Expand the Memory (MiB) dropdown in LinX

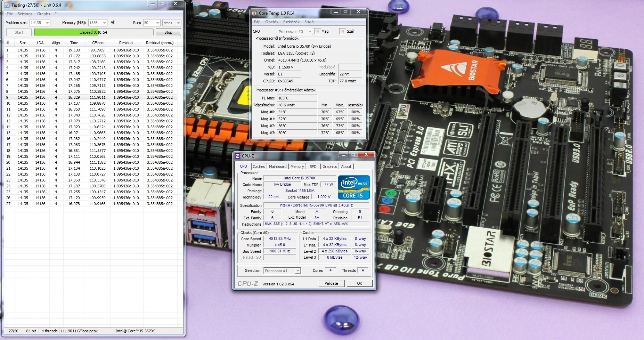click(104, 23)
